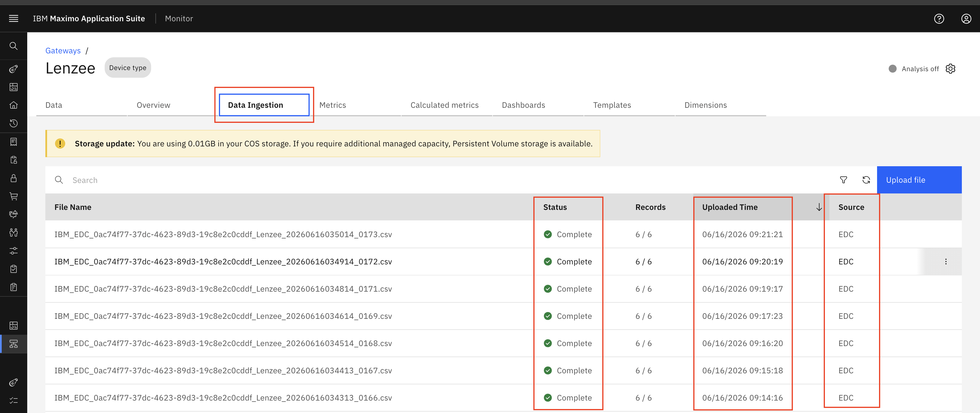Select file name ending 035014_0173.csv
980x413 pixels.
223,234
